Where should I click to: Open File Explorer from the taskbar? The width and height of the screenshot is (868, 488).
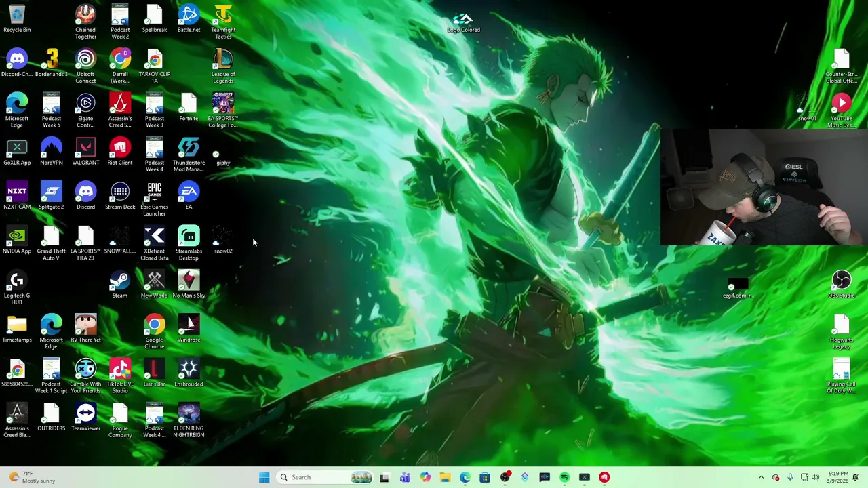click(x=445, y=477)
